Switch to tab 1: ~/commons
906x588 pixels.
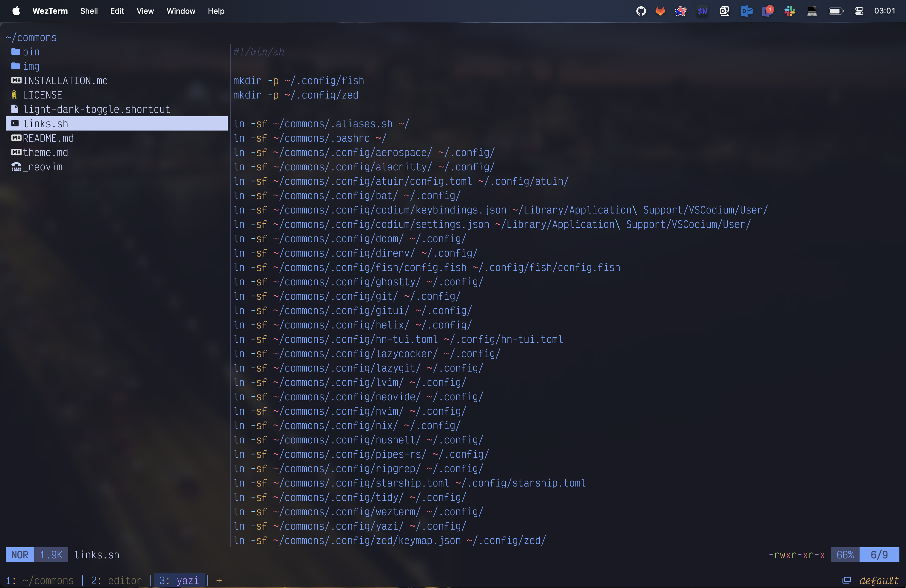click(40, 581)
